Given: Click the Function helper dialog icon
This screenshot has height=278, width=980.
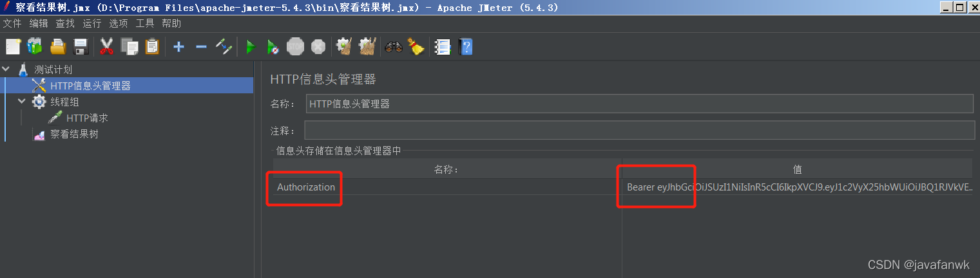Looking at the screenshot, I should [442, 46].
